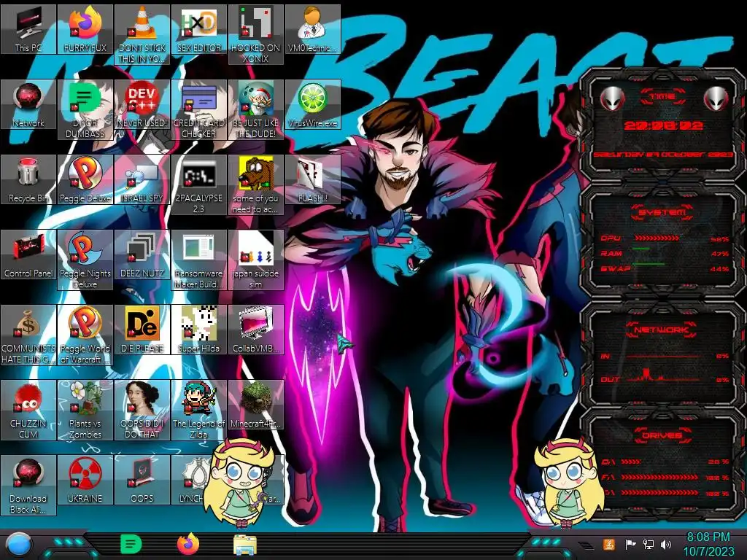Open the taskbar clock showing 8:08 PM
The width and height of the screenshot is (747, 560).
[708, 544]
